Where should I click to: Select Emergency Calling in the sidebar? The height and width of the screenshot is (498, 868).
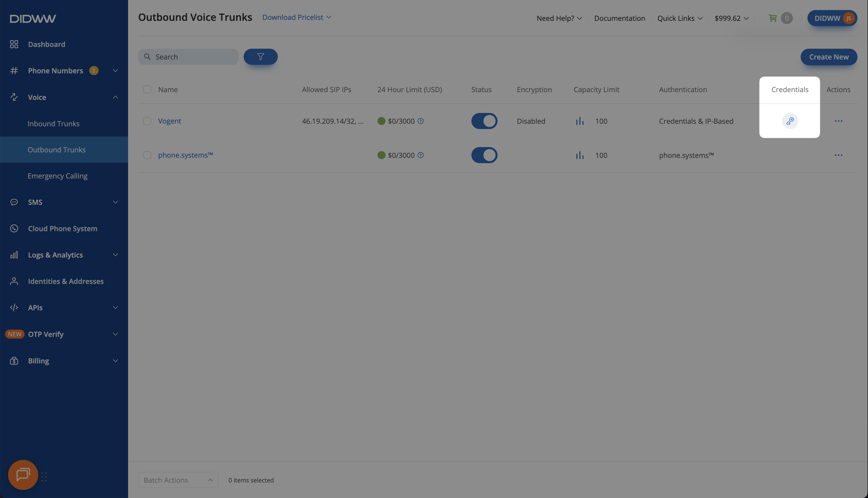(58, 176)
